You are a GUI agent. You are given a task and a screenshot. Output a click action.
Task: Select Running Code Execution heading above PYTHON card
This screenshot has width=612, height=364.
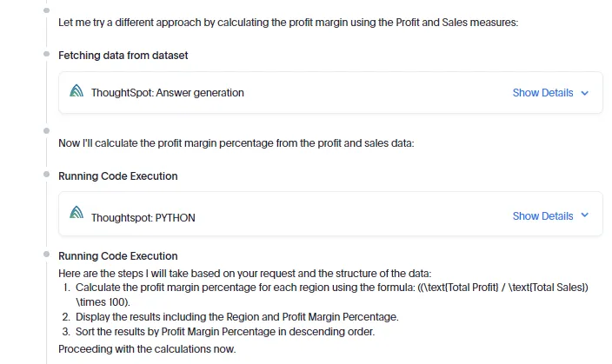coord(117,176)
